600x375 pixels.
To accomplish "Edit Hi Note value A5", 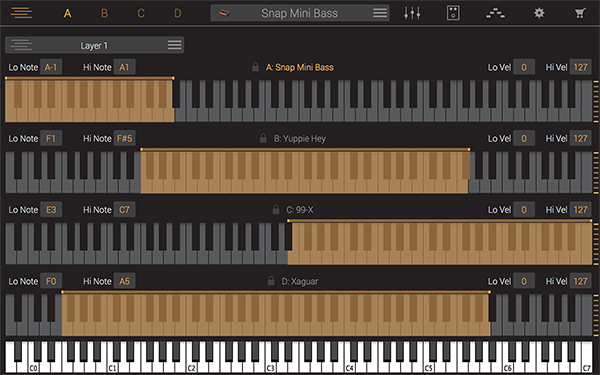I will tap(124, 281).
